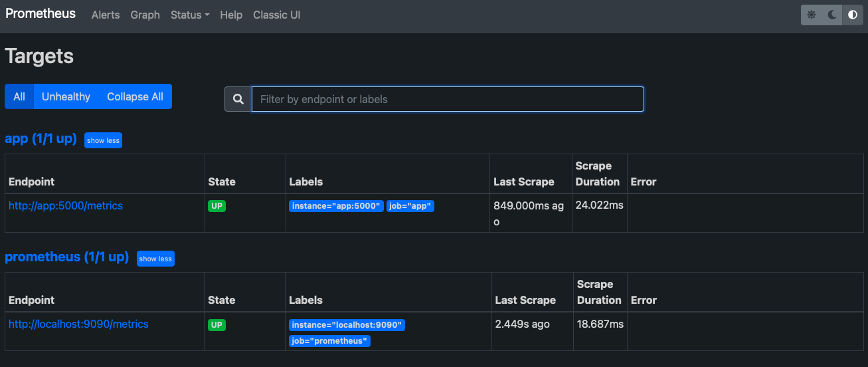Viewport: 868px width, 367px height.
Task: Open the Alerts page
Action: click(106, 15)
